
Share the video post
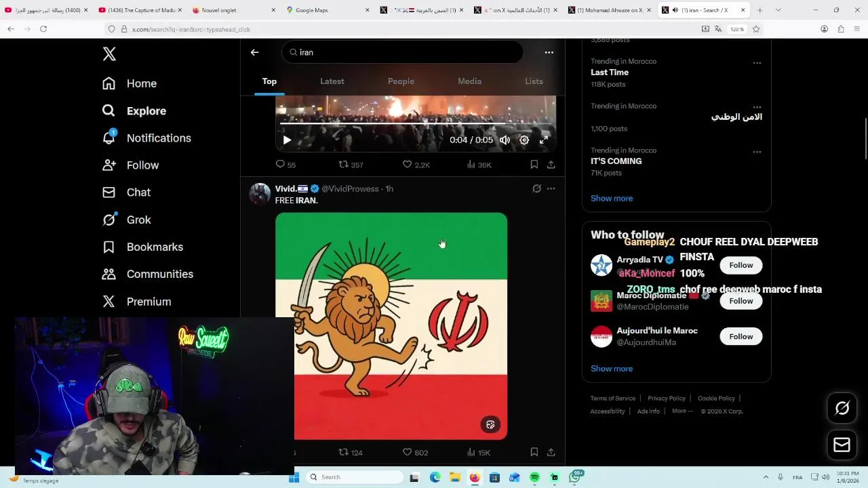point(551,165)
